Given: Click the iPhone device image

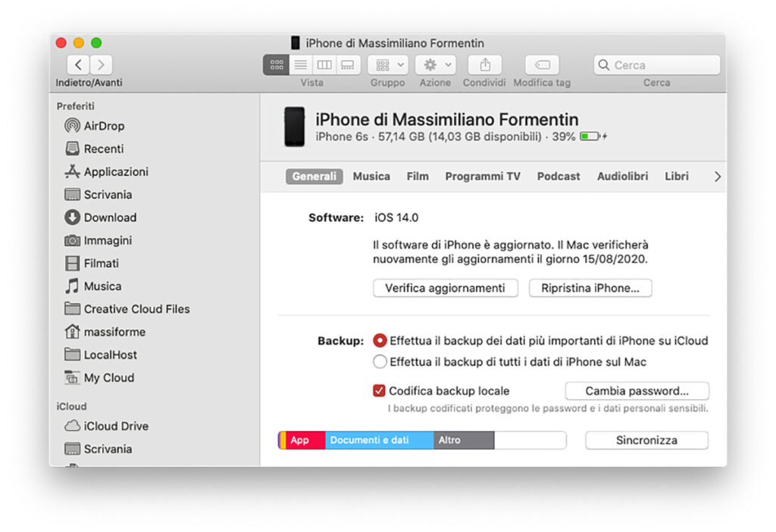Looking at the screenshot, I should coord(295,127).
